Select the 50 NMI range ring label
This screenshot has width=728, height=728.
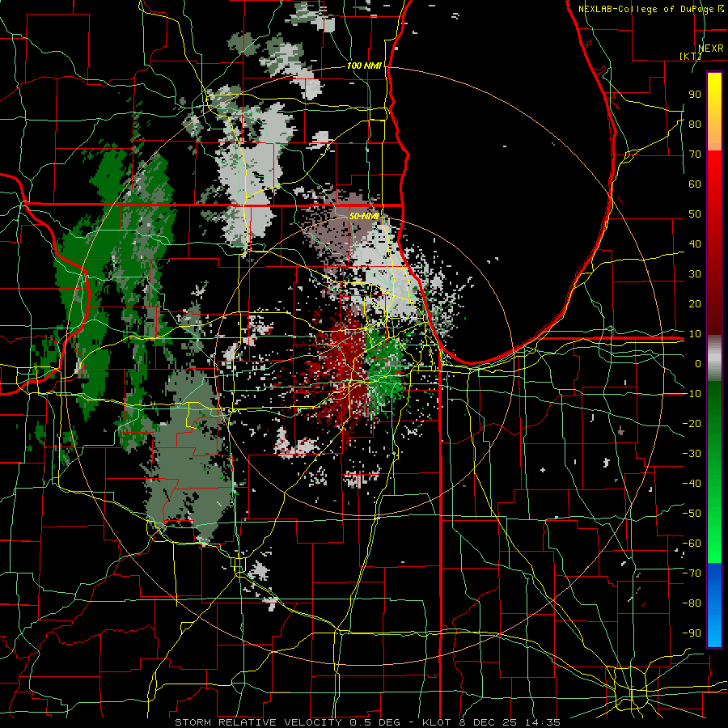click(x=363, y=216)
